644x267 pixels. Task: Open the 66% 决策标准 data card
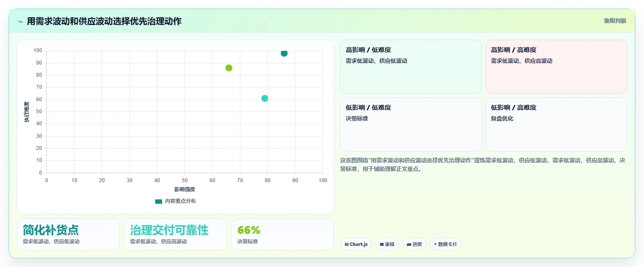point(282,234)
